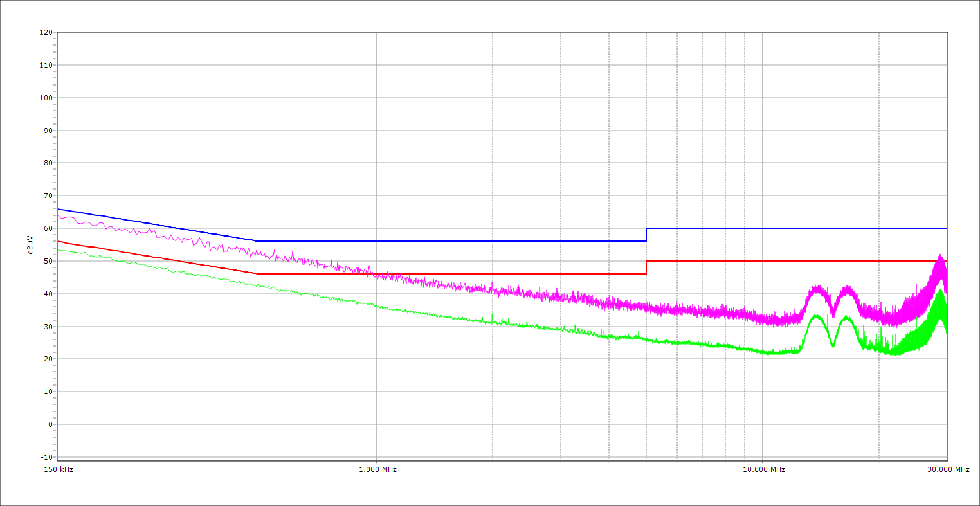Select the 0 y-axis tick label
Viewport: 980px width, 506px height.
pyautogui.click(x=50, y=424)
